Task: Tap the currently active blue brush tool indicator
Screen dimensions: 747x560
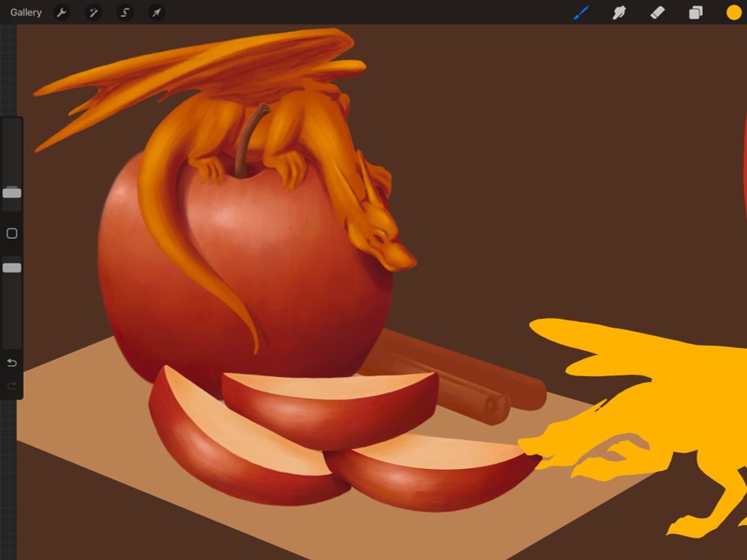Action: point(582,12)
